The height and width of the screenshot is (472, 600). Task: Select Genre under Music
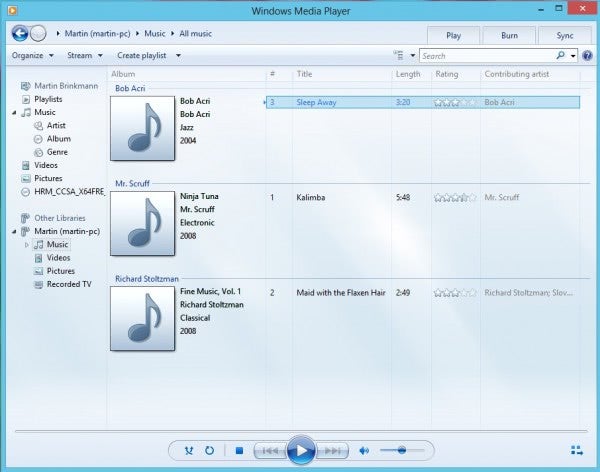[x=57, y=152]
